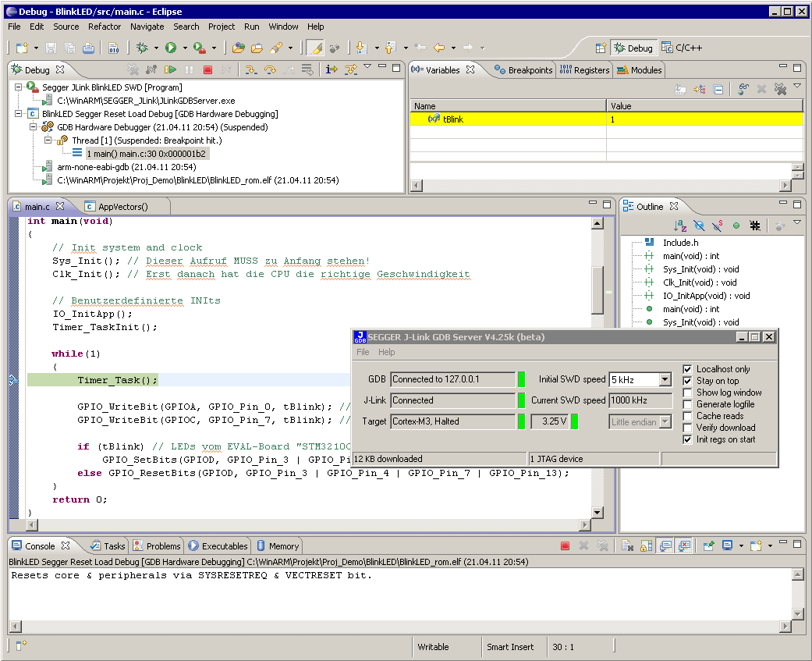The image size is (812, 661).
Task: Click the Print toolbar icon
Action: 89,48
